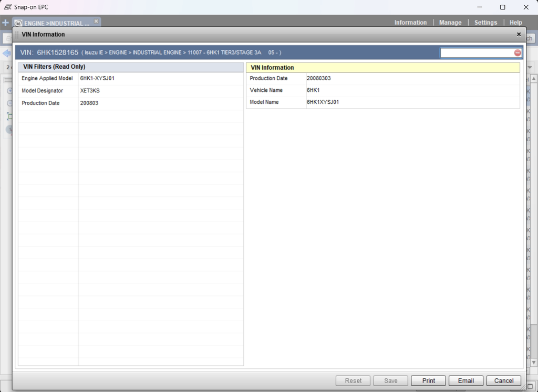Open the Manage menu
Viewport: 538px width, 392px height.
[450, 23]
